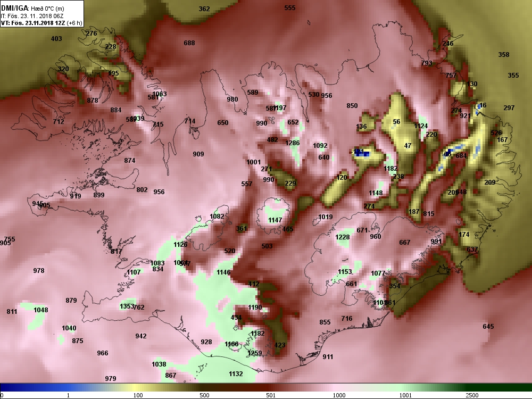Click the map value 1019
532x399 pixels.
pos(326,217)
